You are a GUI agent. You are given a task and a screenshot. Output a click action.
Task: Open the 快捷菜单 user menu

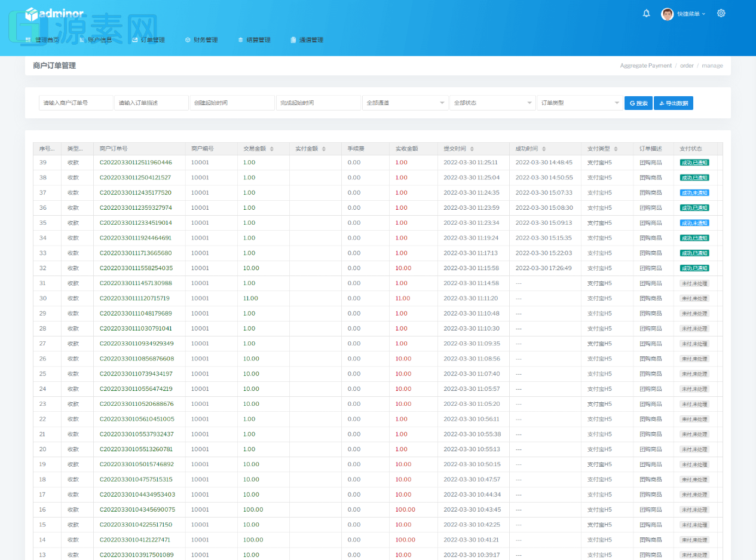pyautogui.click(x=691, y=14)
